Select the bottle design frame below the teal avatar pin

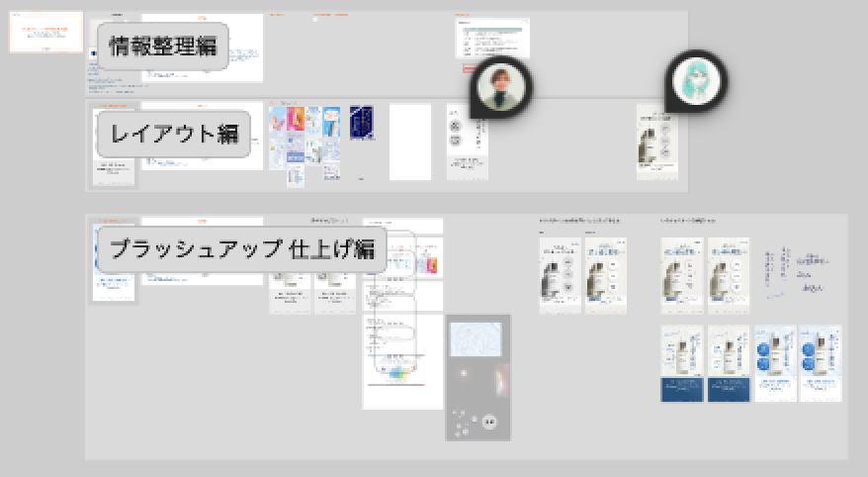pos(657,143)
